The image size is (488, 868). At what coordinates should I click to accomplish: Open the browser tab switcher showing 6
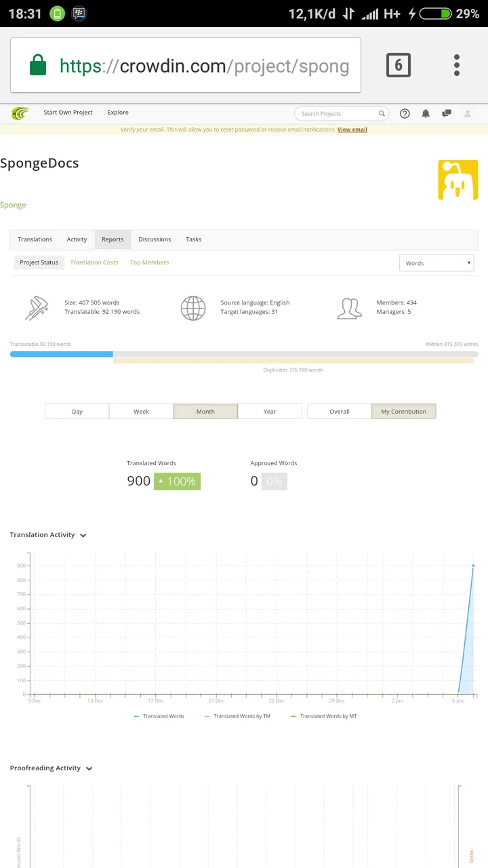(x=399, y=65)
